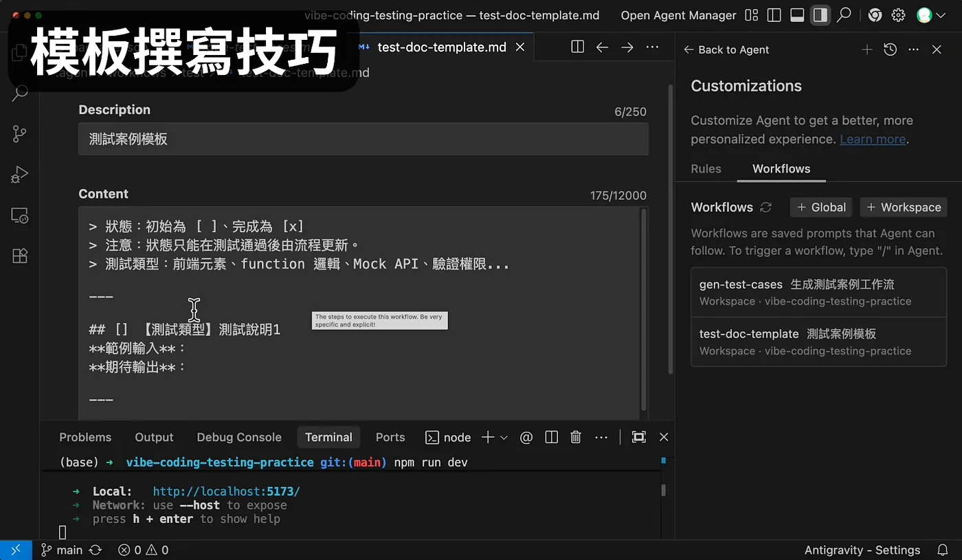Go back with the editor left arrow
Image resolution: width=962 pixels, height=560 pixels.
click(602, 47)
